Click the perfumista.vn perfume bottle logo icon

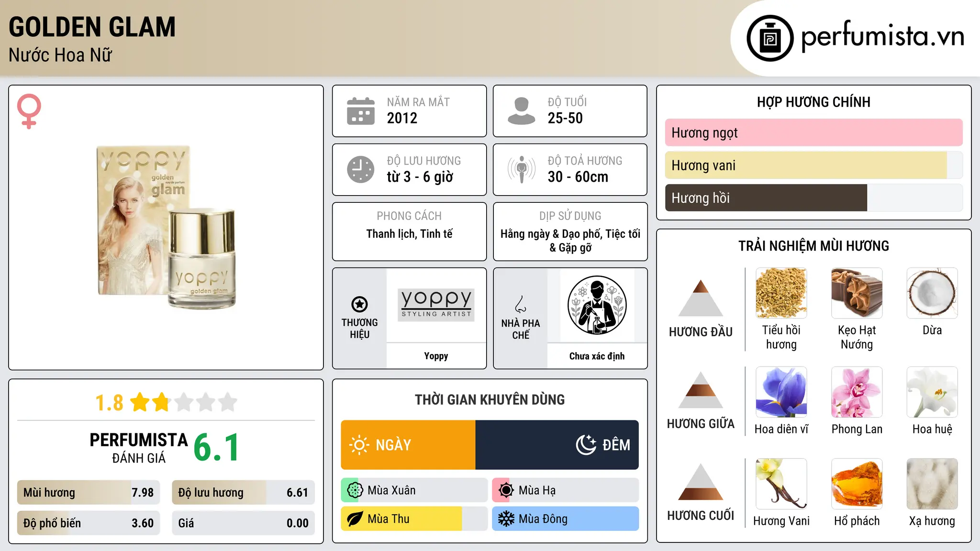click(770, 38)
